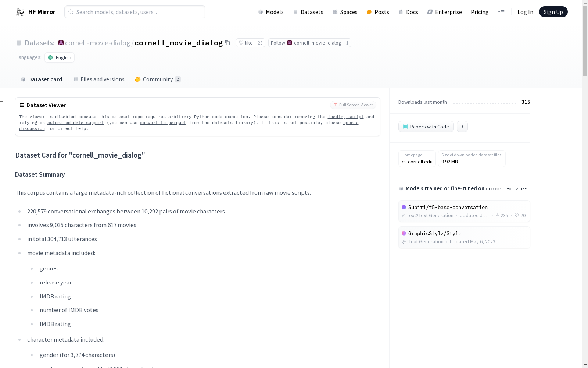Open GraphicStylz/Stylz model card
Viewport: 588px width, 368px height.
(x=464, y=237)
